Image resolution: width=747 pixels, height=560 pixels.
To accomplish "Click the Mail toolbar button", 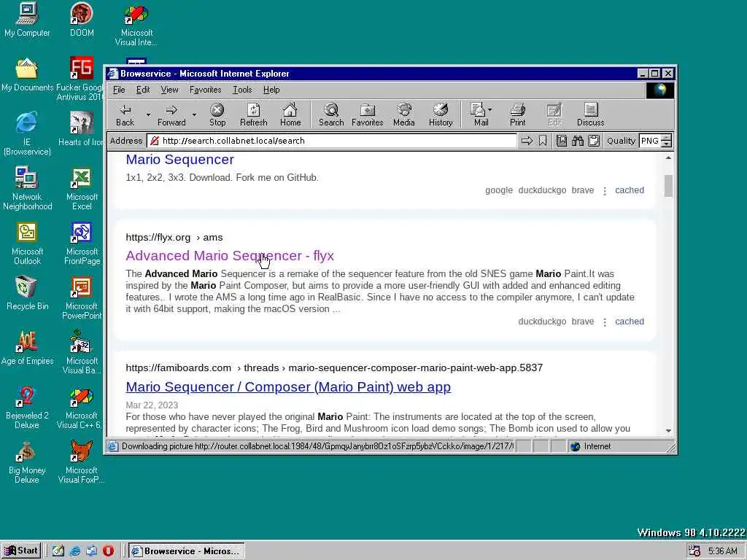I will pos(480,114).
